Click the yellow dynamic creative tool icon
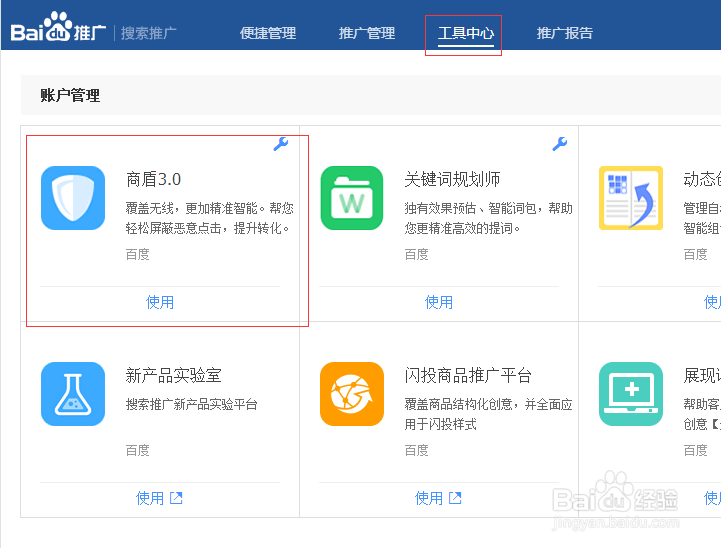The image size is (721, 548). coord(631,198)
